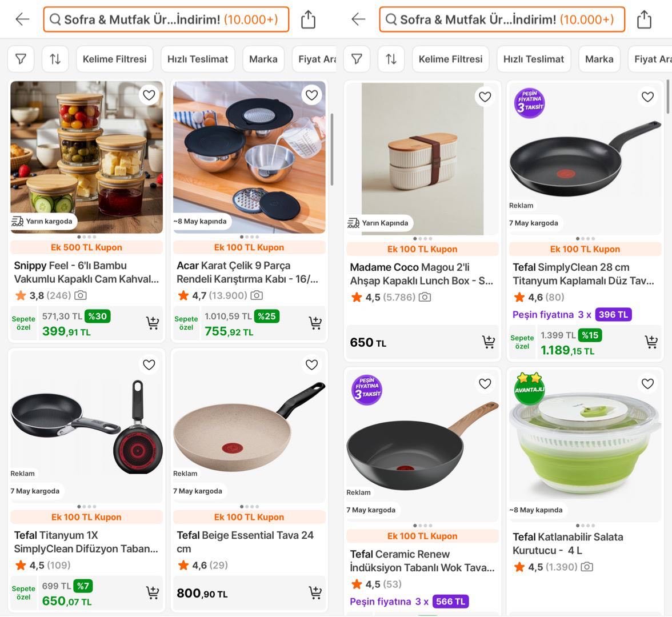Open the Kelime Filtresi in the right screen
672x617 pixels.
(x=450, y=59)
